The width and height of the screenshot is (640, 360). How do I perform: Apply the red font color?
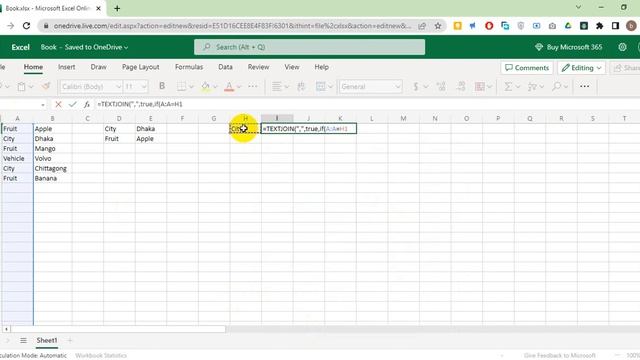[229, 87]
